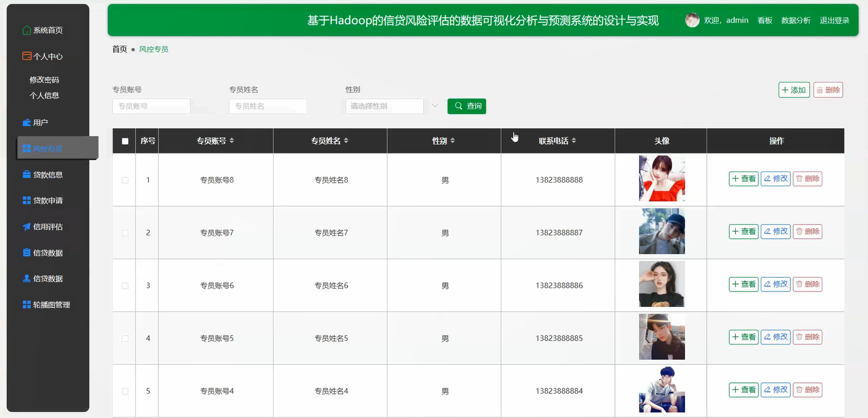Click the trash icon in the 专员账号4 row

(x=799, y=390)
